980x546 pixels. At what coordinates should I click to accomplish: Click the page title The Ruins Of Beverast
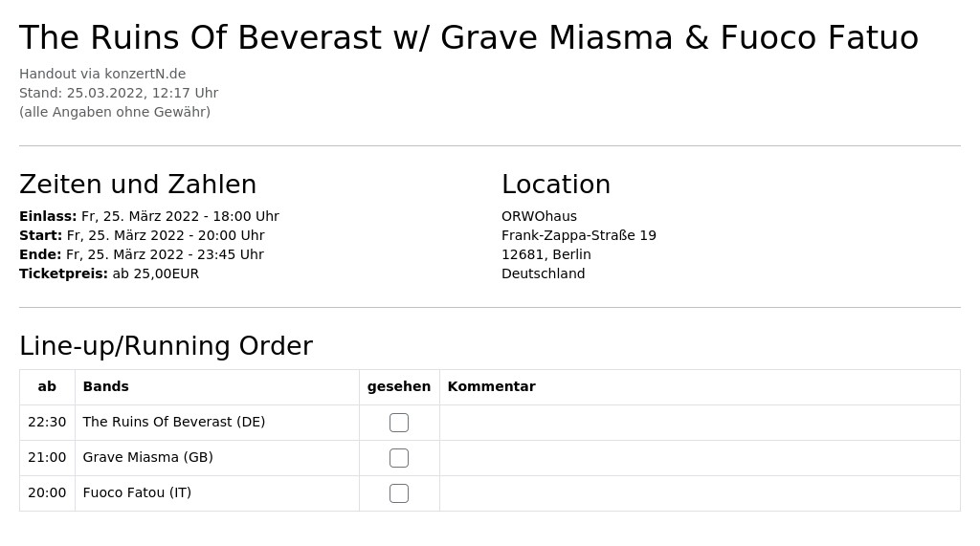coord(469,37)
